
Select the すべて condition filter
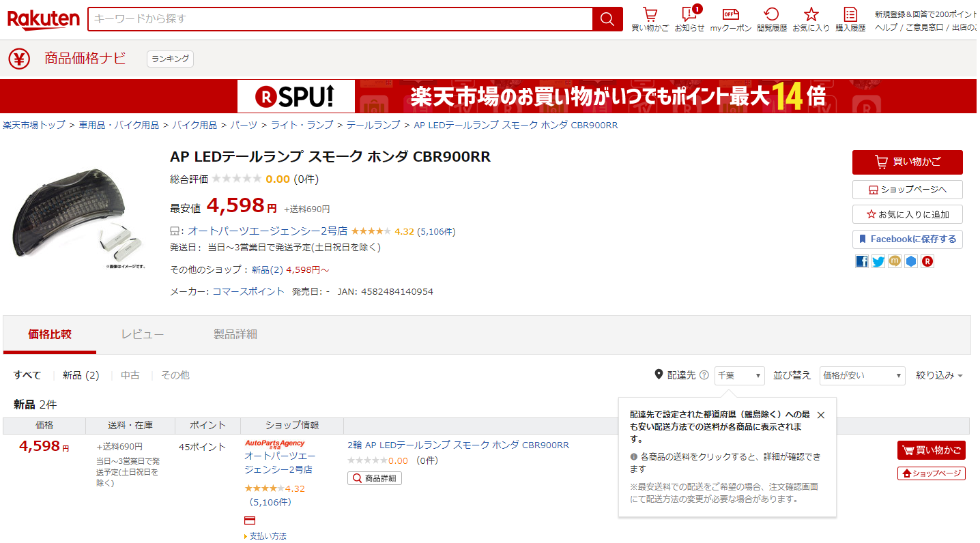(x=27, y=375)
